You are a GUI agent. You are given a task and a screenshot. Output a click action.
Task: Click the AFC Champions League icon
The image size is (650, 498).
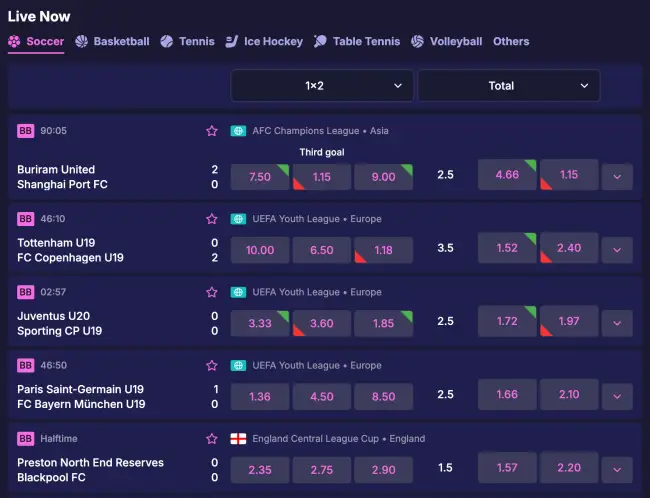(238, 131)
